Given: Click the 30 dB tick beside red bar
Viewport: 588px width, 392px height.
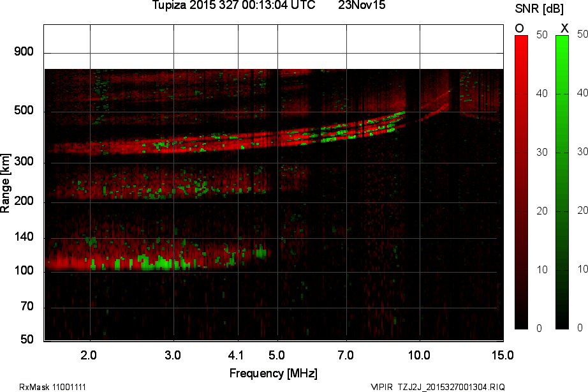Looking at the screenshot, I should tap(542, 152).
